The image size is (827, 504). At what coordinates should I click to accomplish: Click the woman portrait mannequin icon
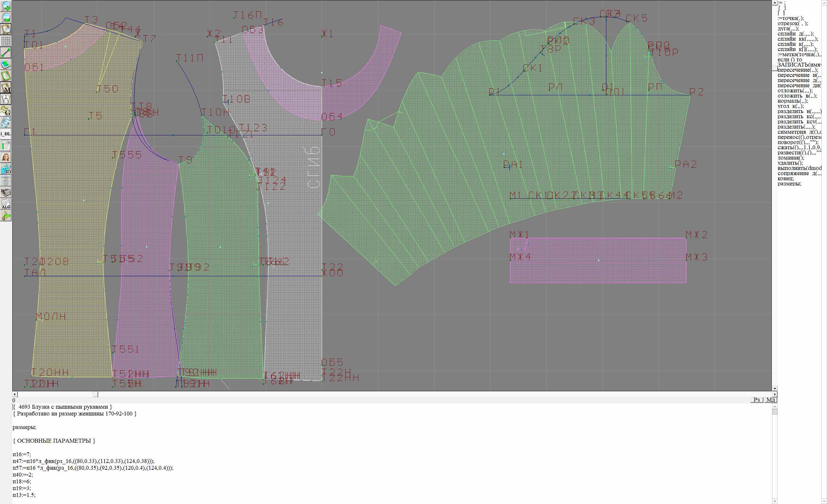[6, 157]
